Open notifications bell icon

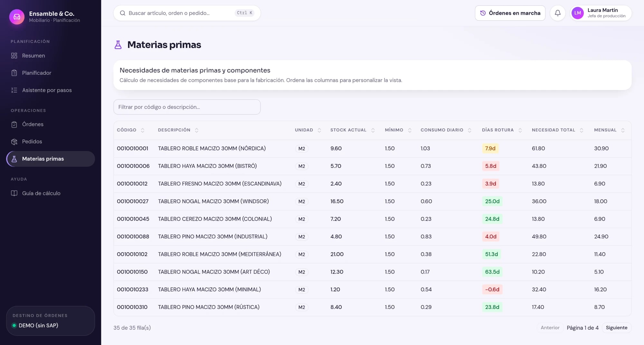(x=558, y=13)
